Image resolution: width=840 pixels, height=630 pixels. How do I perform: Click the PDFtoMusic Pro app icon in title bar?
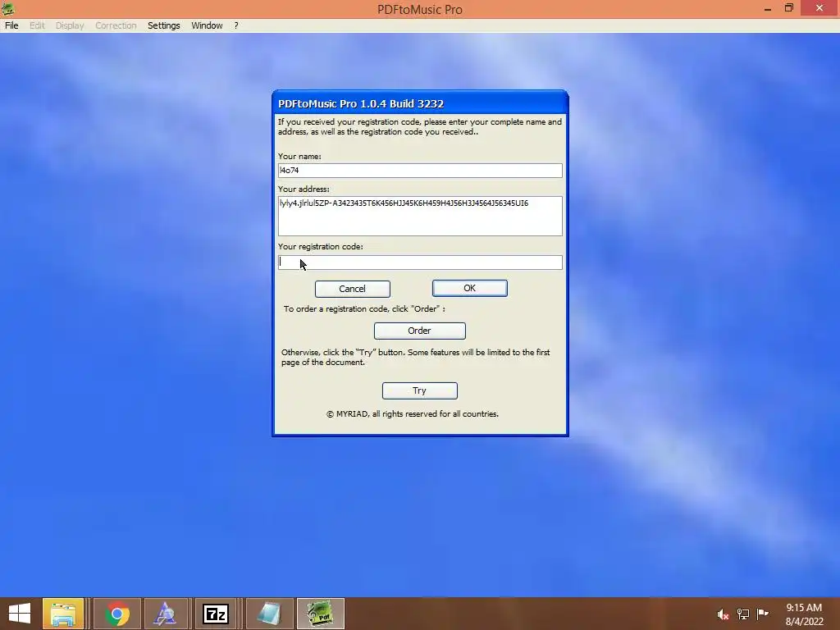[7, 8]
